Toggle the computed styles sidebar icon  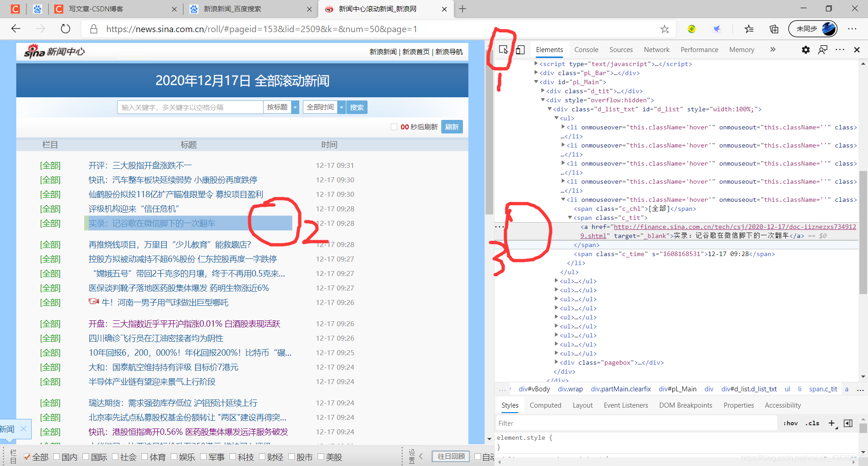pos(848,423)
